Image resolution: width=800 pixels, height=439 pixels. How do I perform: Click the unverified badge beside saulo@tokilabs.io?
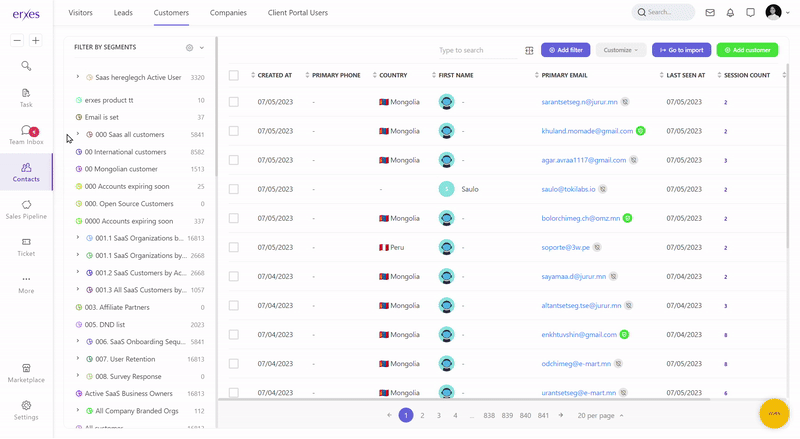603,189
